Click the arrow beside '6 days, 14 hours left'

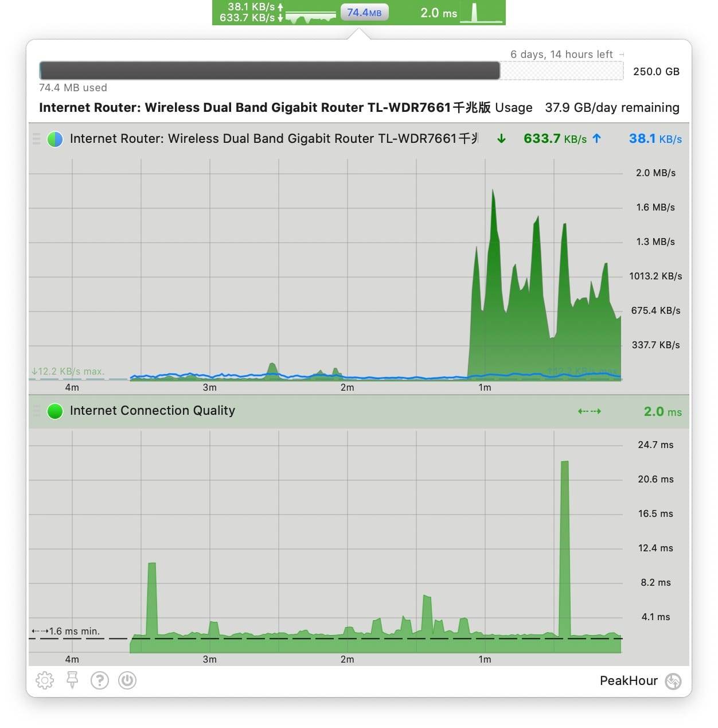coord(622,54)
